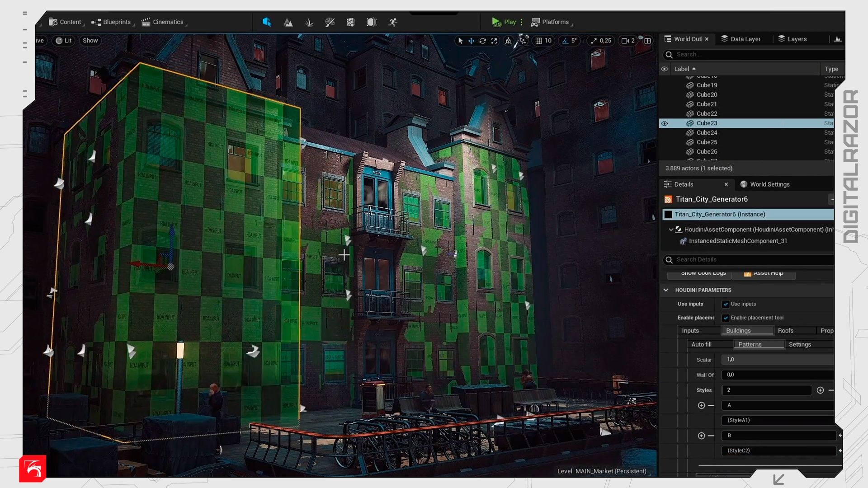Image resolution: width=868 pixels, height=488 pixels.
Task: Click the viewport layout grid icon
Action: point(647,41)
